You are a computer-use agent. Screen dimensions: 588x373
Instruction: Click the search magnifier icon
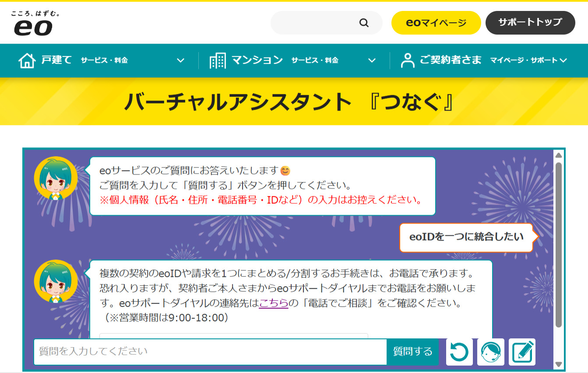click(x=364, y=23)
